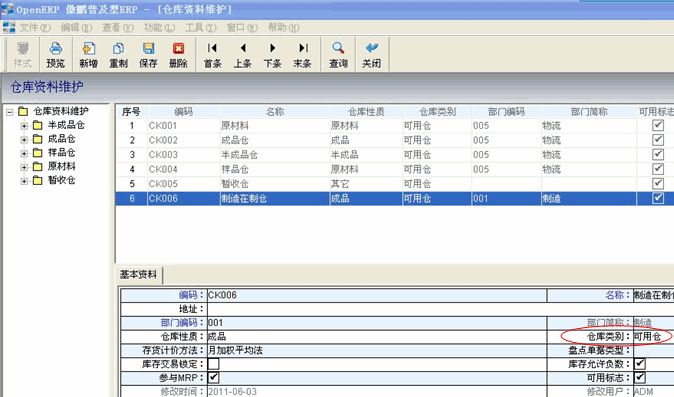Click the root 仓库资料维护 folder icon
Screen dimensions: 674x397
click(23, 111)
